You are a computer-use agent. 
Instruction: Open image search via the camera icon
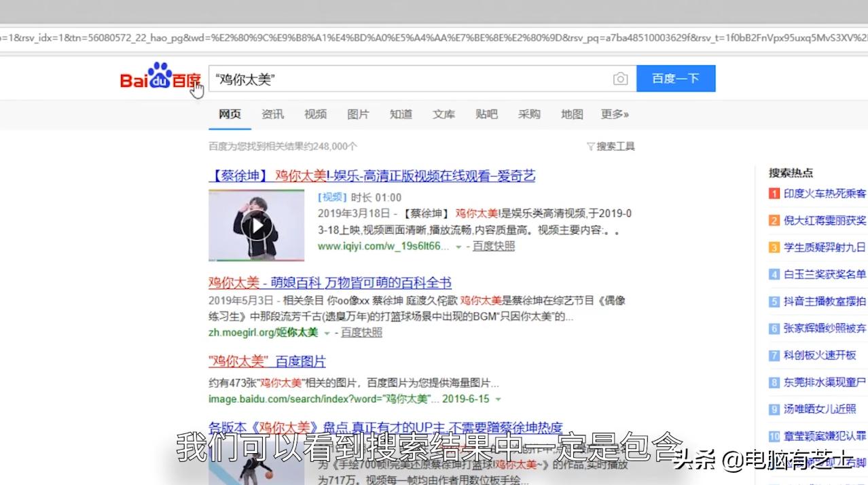point(620,79)
